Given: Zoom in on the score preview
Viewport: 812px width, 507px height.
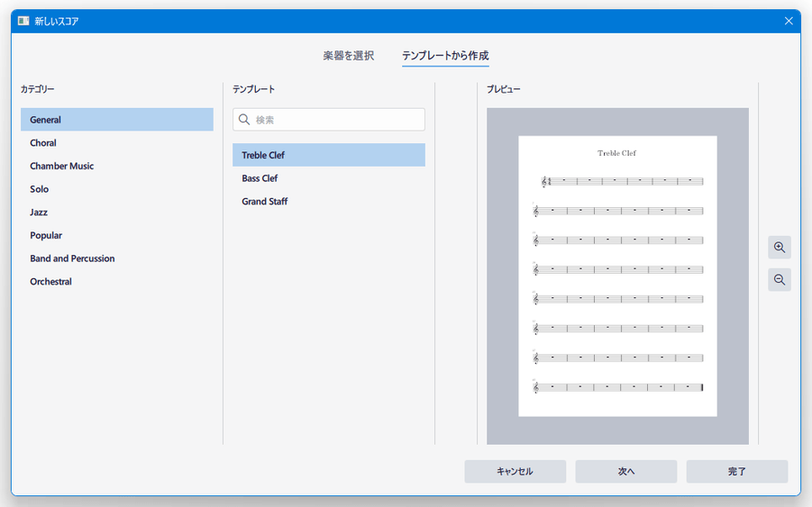Looking at the screenshot, I should pos(780,248).
